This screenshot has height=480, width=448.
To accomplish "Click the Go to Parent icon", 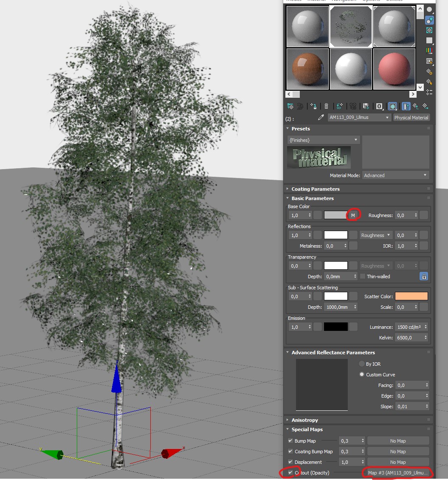I will 416,106.
